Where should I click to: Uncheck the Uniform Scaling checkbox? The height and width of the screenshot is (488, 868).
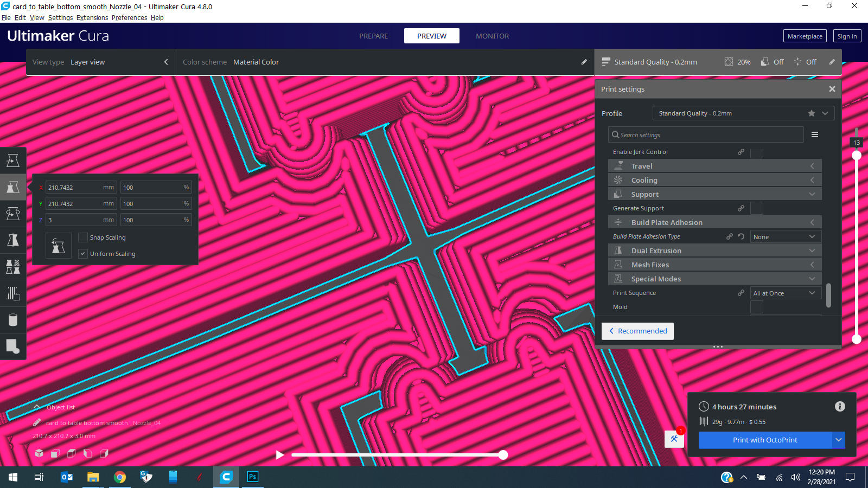[x=83, y=254]
